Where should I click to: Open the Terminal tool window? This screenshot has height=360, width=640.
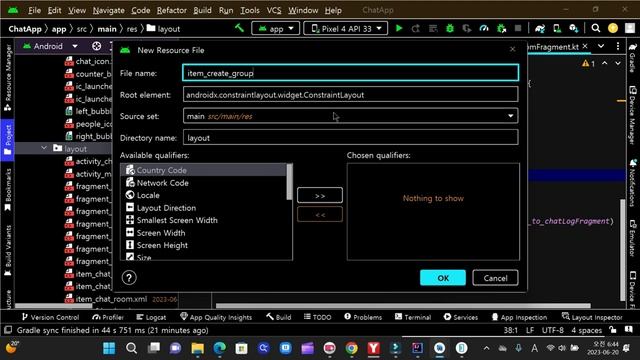(413, 317)
